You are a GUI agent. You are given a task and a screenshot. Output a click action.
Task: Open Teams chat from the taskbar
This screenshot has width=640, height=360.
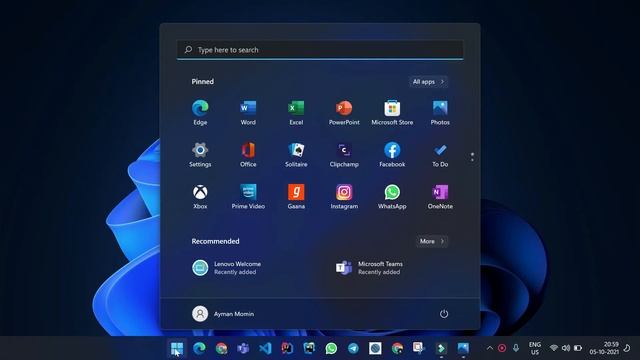(243, 348)
